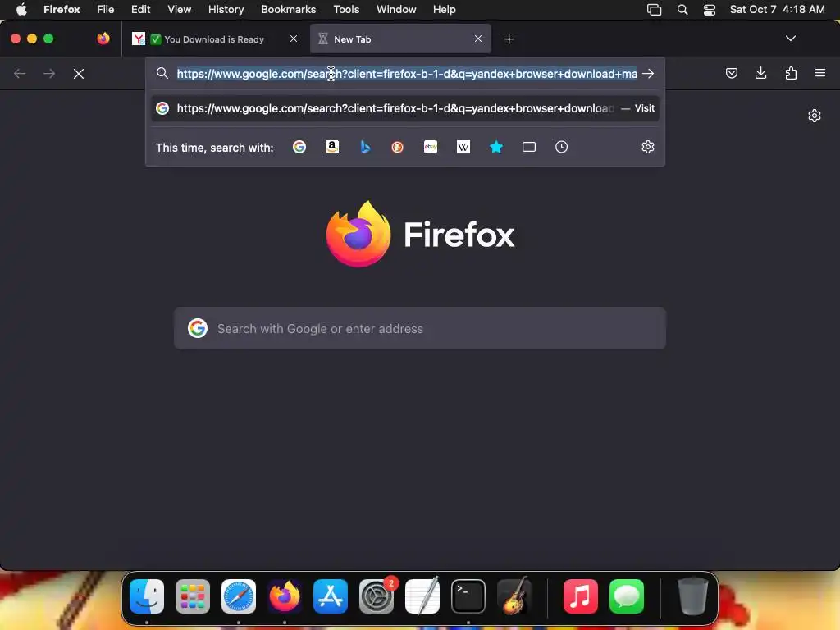This screenshot has height=630, width=840.
Task: Search history via the clock icon
Action: [x=561, y=147]
